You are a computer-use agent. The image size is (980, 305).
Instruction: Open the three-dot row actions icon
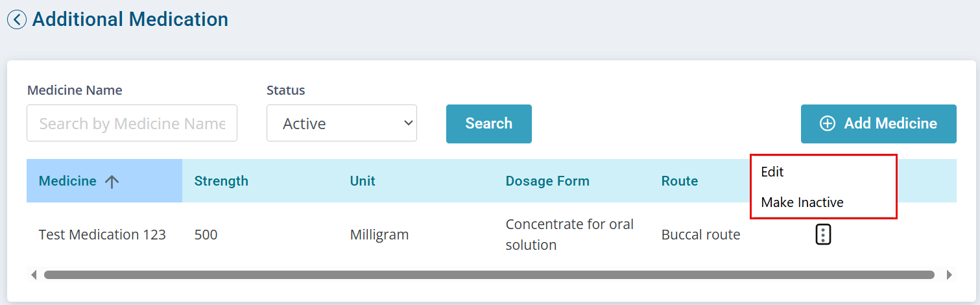click(x=822, y=234)
